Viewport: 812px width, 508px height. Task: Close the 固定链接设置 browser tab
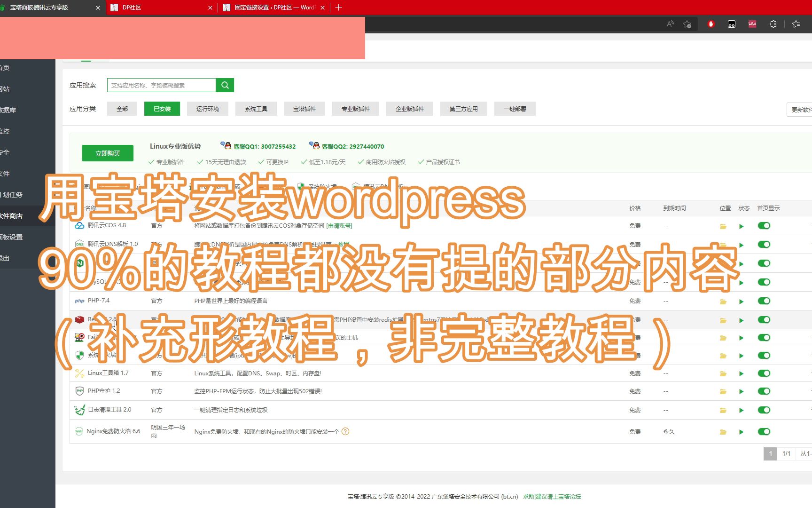tap(322, 8)
